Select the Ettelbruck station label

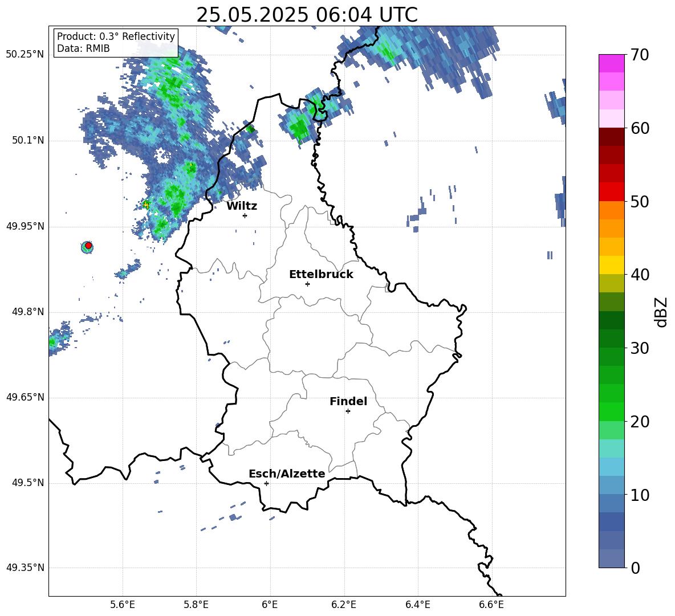coord(321,275)
